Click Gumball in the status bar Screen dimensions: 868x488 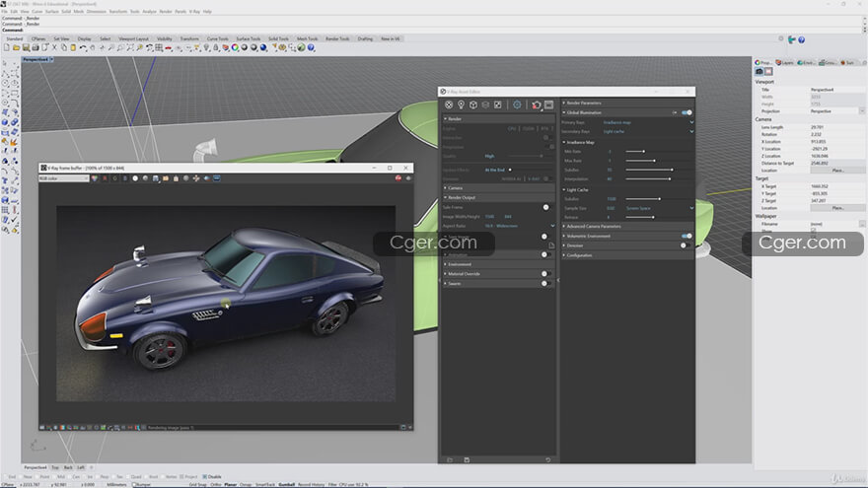click(286, 485)
